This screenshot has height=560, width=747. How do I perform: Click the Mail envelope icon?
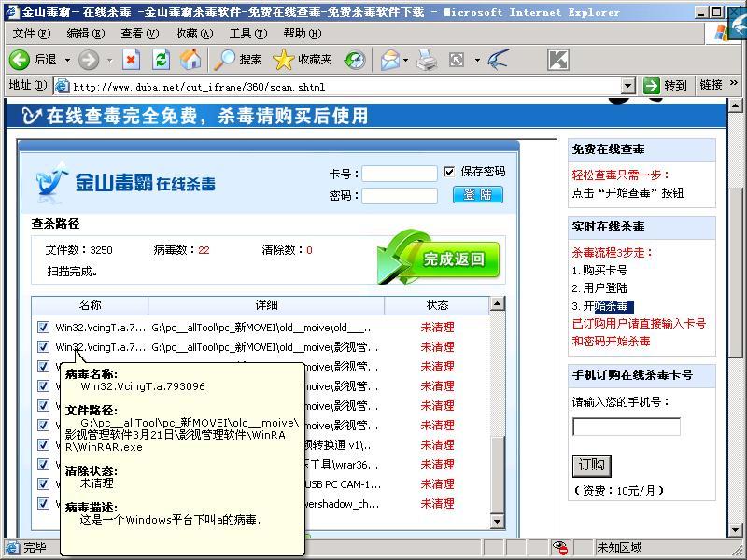click(x=390, y=60)
